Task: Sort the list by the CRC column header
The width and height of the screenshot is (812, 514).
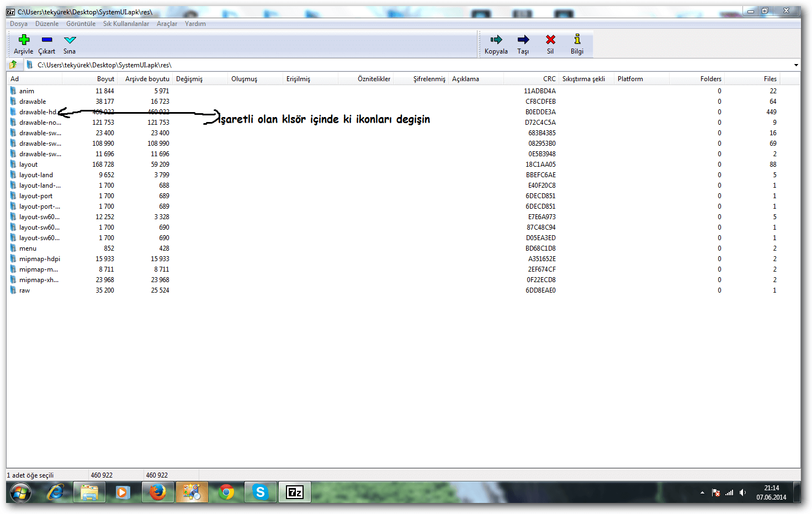Action: point(549,79)
